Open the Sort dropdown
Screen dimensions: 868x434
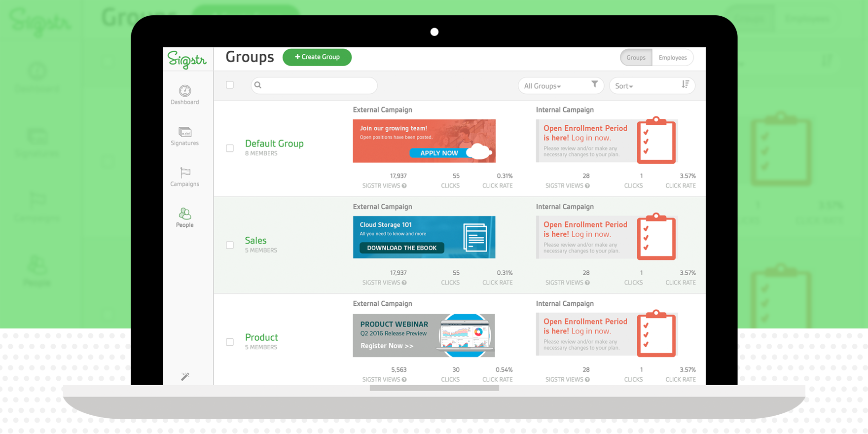point(652,86)
